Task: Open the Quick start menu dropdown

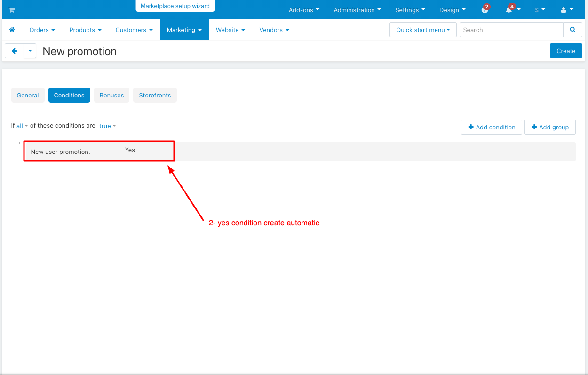Action: point(423,30)
